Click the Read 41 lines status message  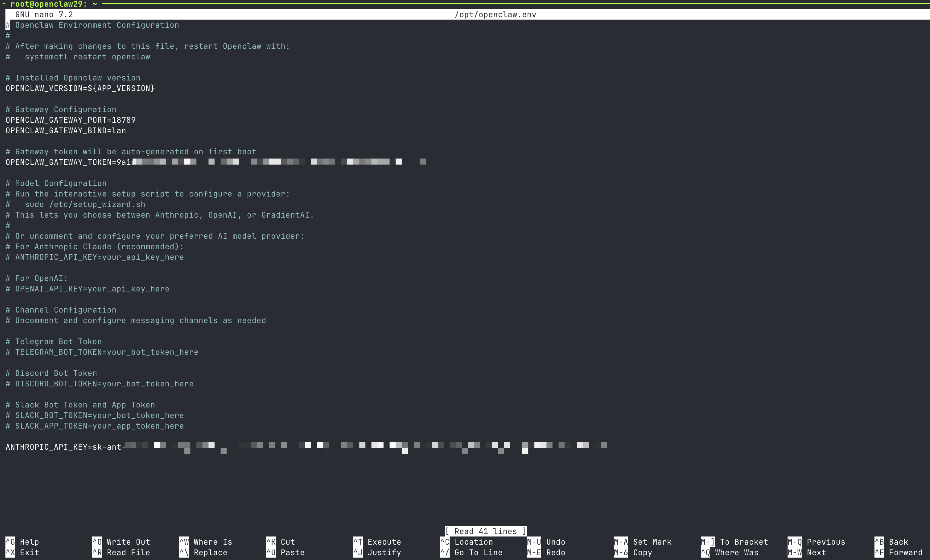(x=486, y=531)
